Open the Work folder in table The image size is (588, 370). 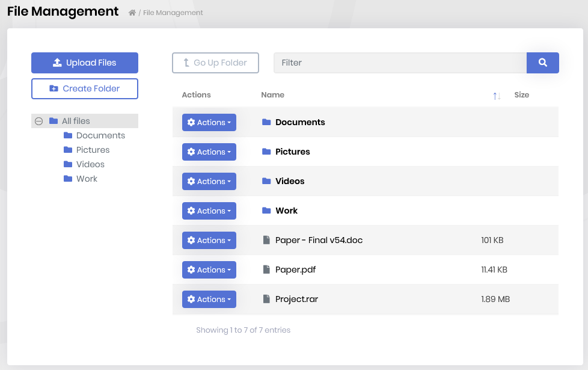click(x=287, y=211)
